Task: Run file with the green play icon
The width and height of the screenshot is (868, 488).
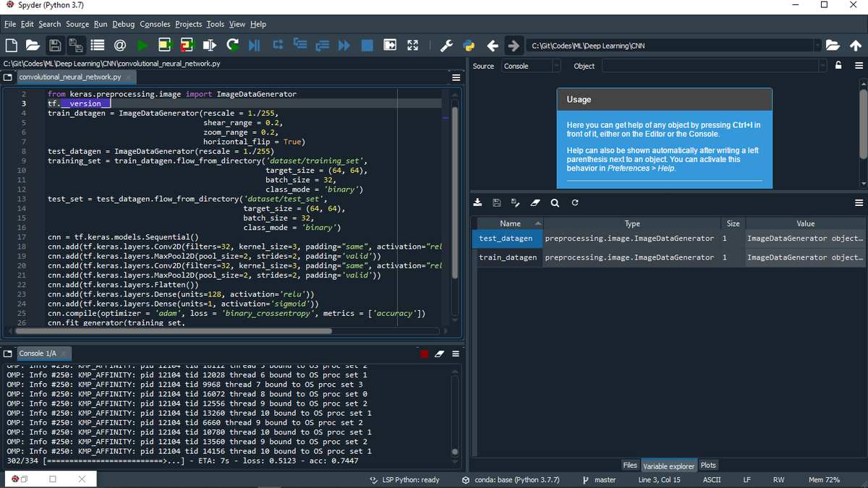Action: (x=142, y=45)
